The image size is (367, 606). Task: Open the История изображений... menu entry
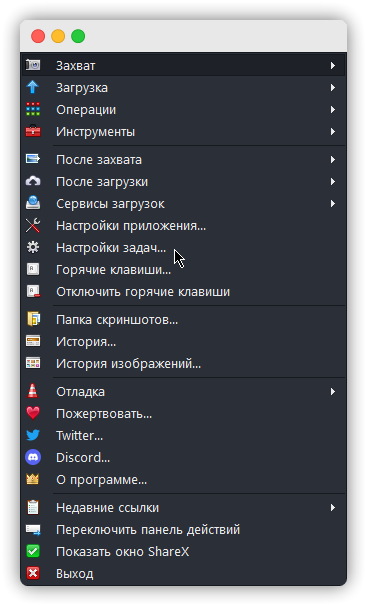(x=128, y=364)
